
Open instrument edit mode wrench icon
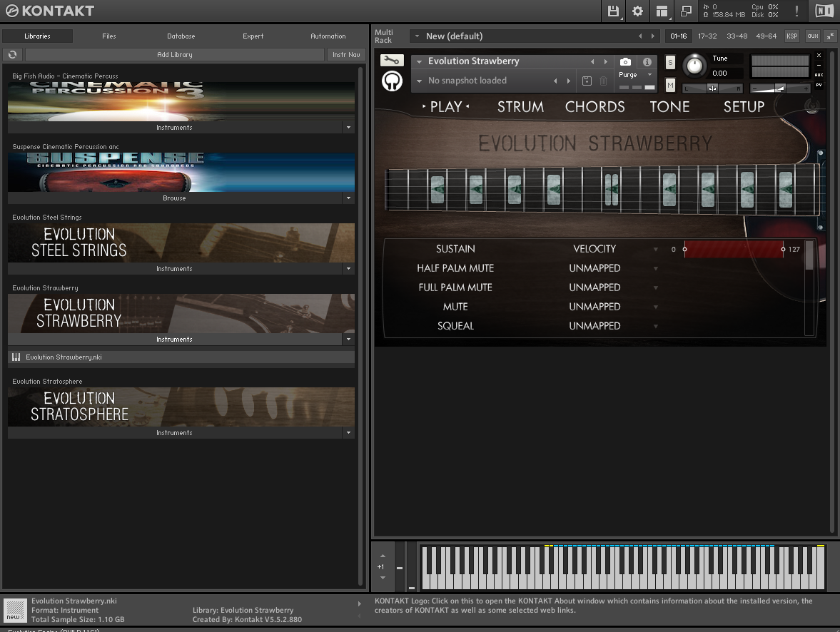click(x=392, y=60)
